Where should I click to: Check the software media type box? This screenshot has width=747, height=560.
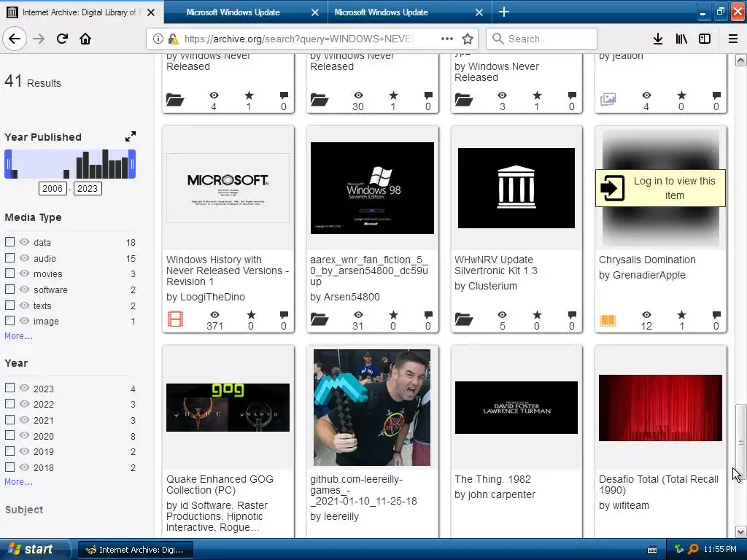coord(9,289)
